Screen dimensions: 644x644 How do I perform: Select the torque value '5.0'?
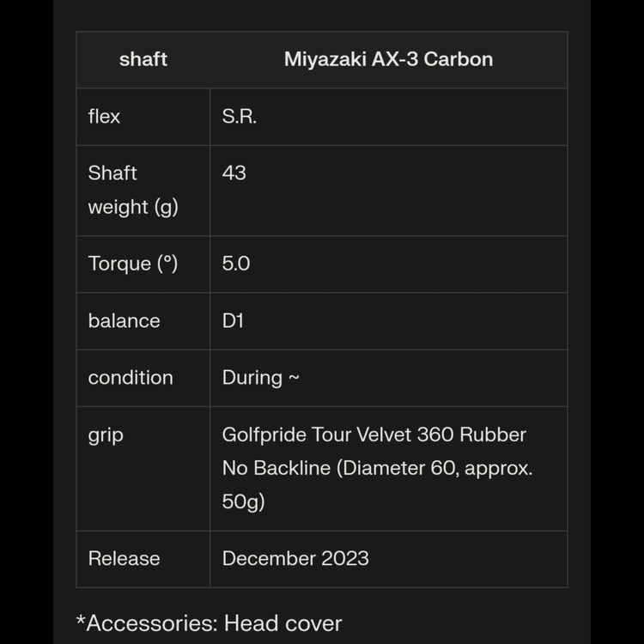click(x=236, y=264)
